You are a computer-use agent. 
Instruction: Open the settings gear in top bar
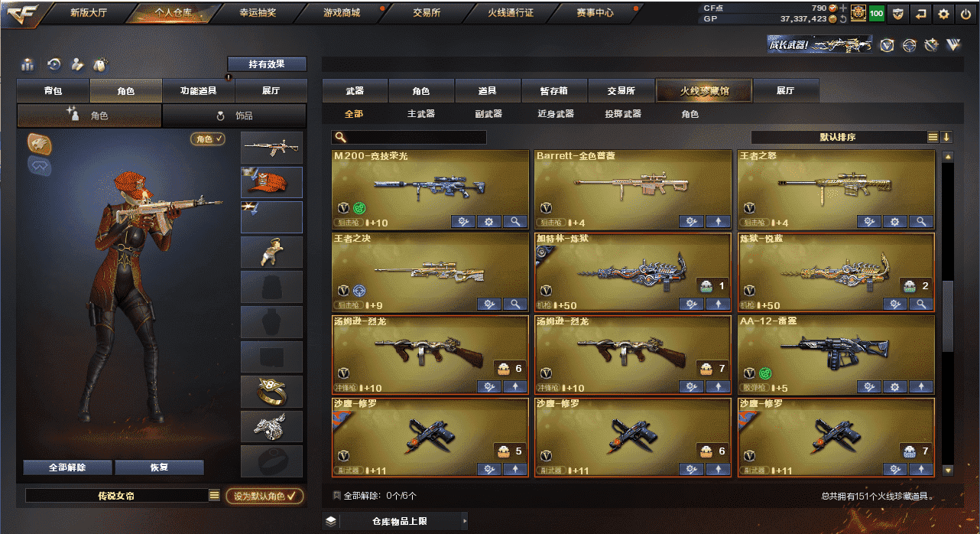click(x=944, y=13)
